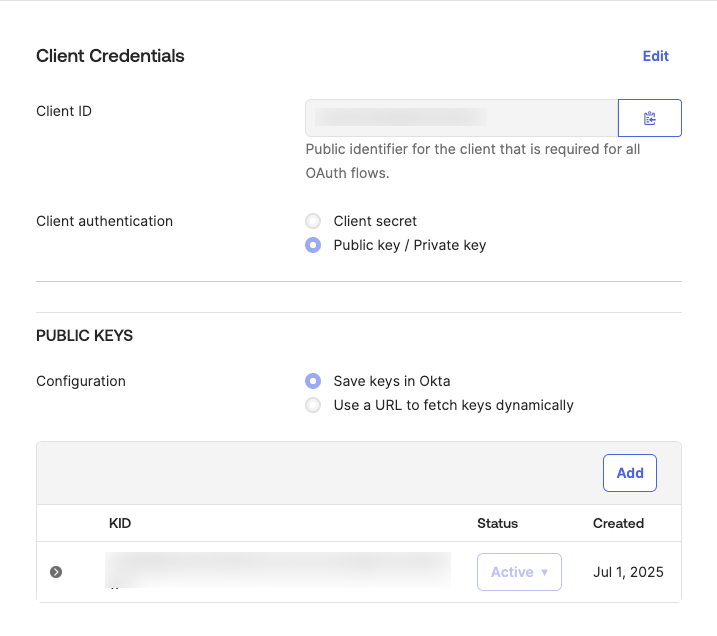Select Save keys in Okta

[314, 381]
